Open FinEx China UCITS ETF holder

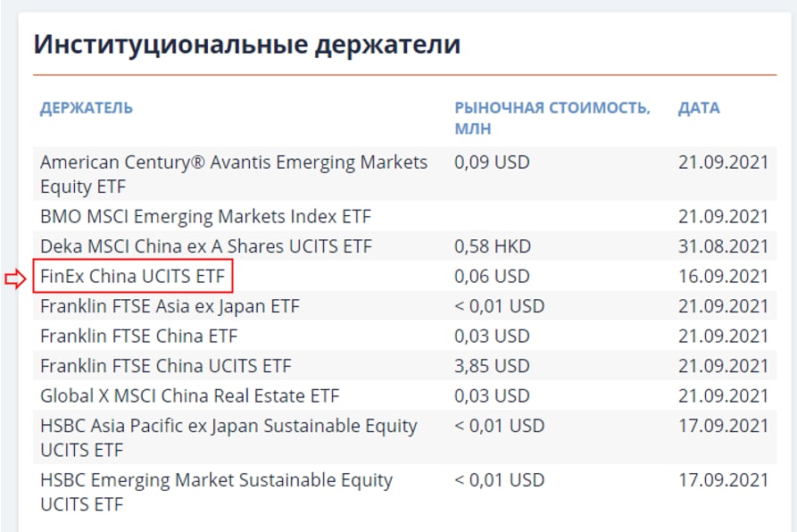tap(133, 277)
